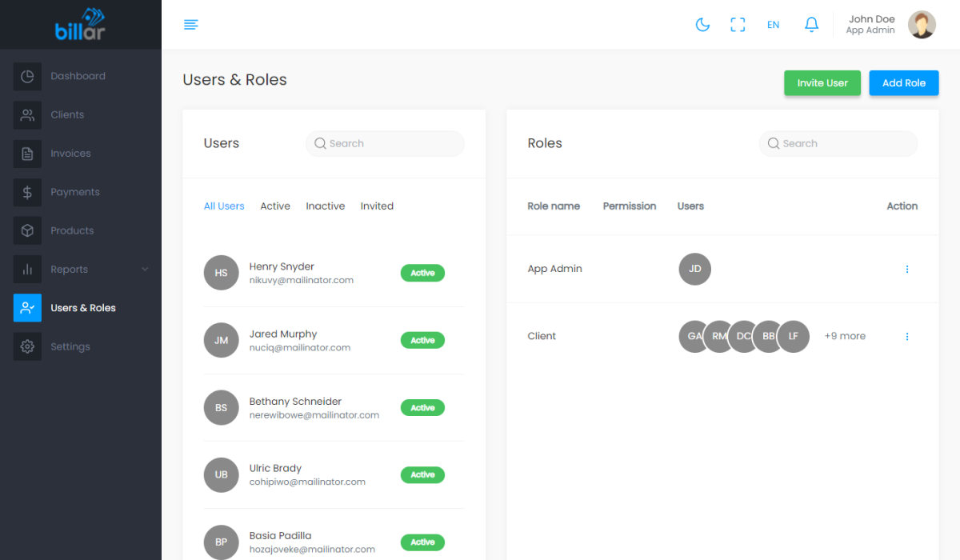Show the +9 more client users
Viewport: 960px width, 560px height.
click(x=845, y=336)
